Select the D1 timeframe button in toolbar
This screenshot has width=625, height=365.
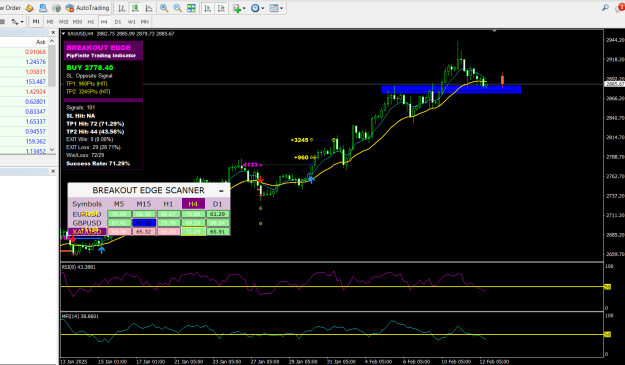click(x=118, y=22)
